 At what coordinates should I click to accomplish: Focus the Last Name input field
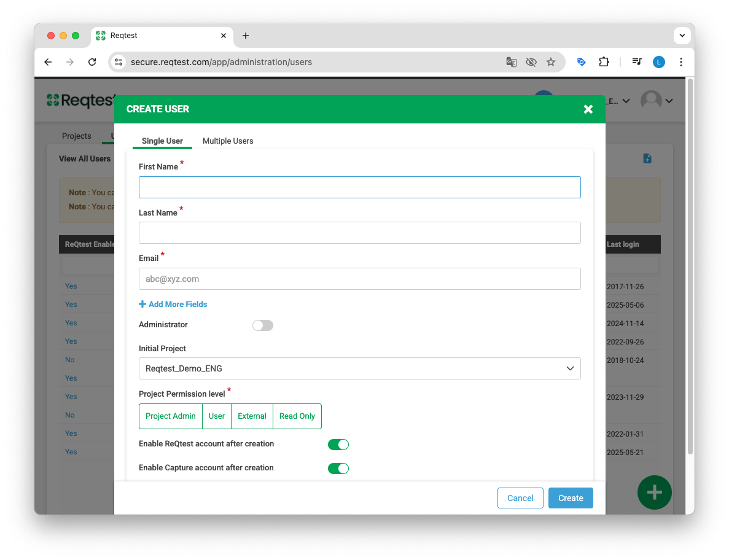(x=359, y=233)
